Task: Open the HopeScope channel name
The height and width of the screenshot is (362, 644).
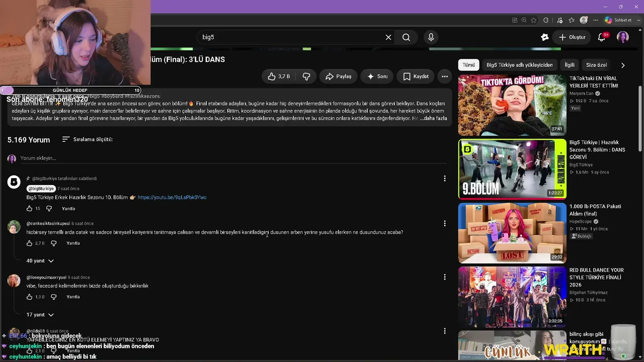Action: click(581, 221)
